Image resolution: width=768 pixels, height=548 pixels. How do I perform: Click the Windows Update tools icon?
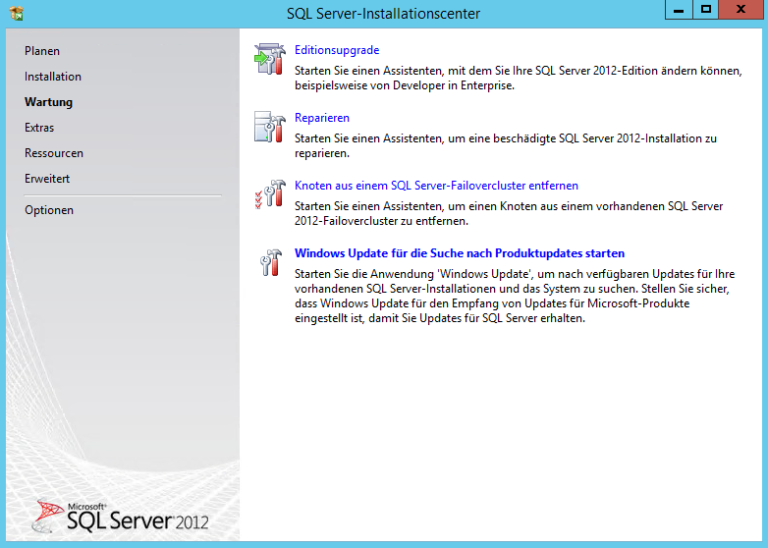click(271, 262)
